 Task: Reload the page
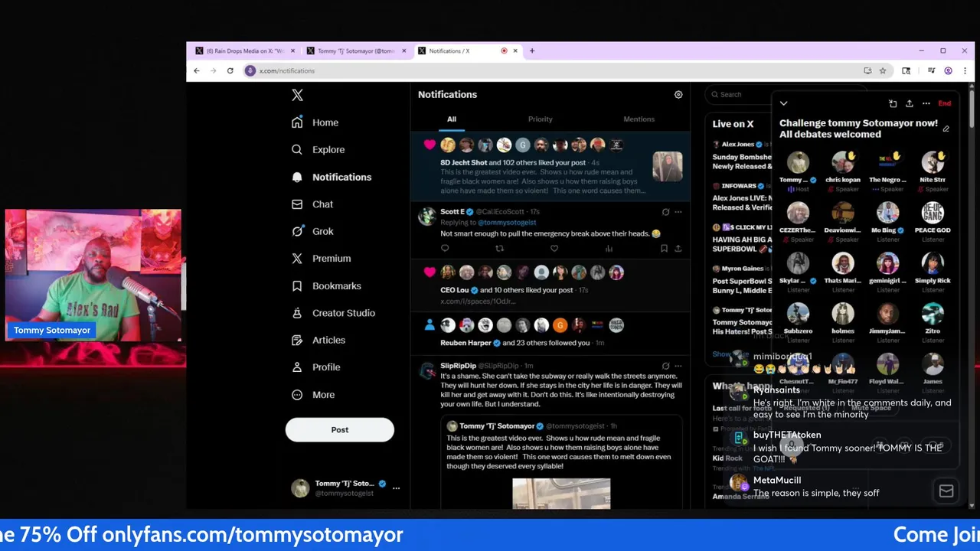[x=230, y=70]
